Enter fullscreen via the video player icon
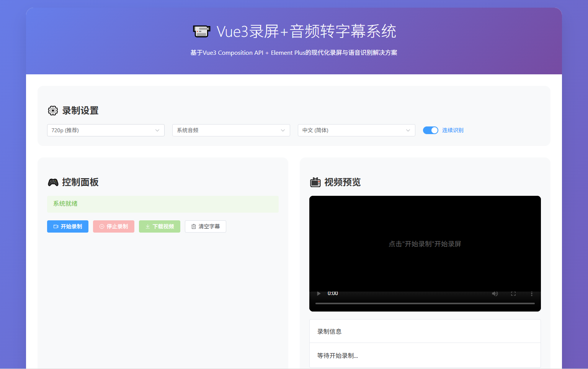Screen dimensions: 588x369 (x=513, y=294)
